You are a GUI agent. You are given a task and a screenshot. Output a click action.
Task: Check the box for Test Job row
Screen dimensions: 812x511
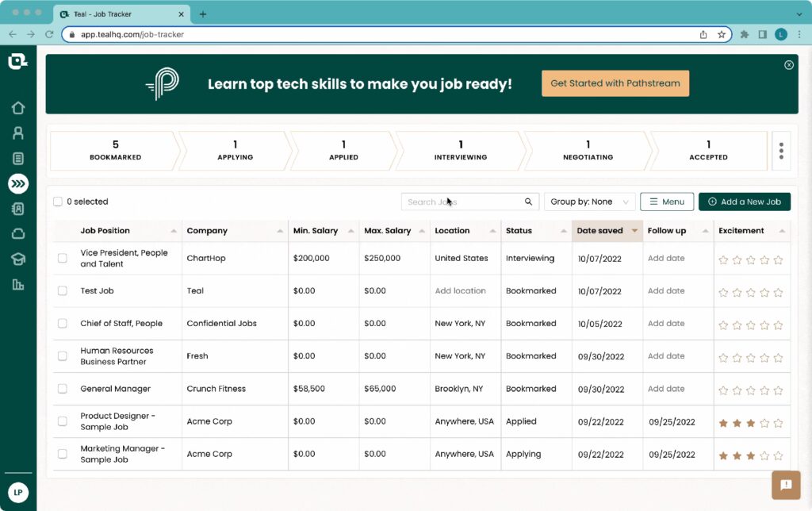click(63, 291)
